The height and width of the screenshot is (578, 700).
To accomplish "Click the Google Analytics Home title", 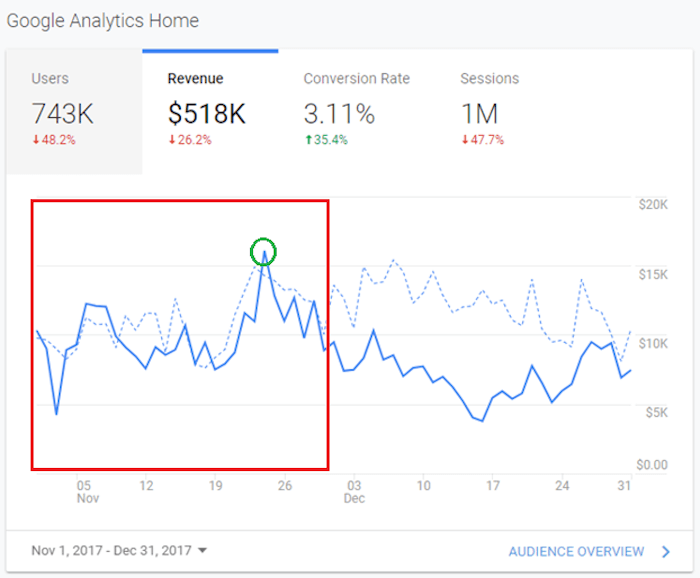I will [103, 21].
